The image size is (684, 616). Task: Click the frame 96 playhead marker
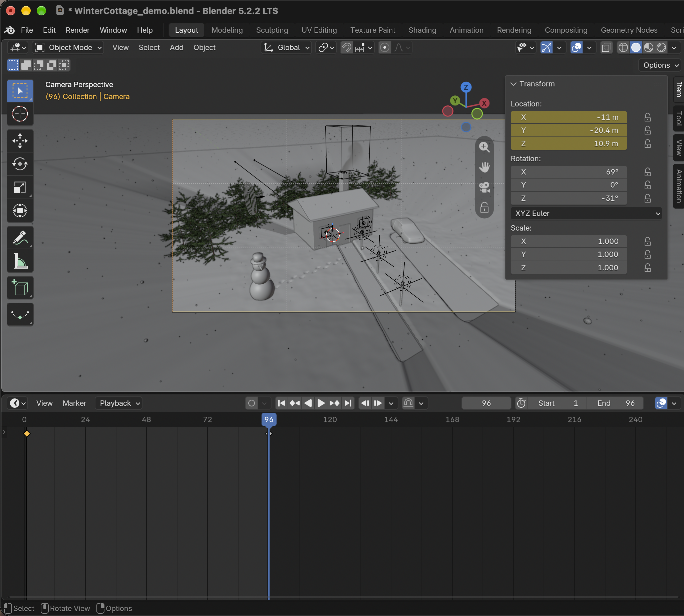[269, 419]
